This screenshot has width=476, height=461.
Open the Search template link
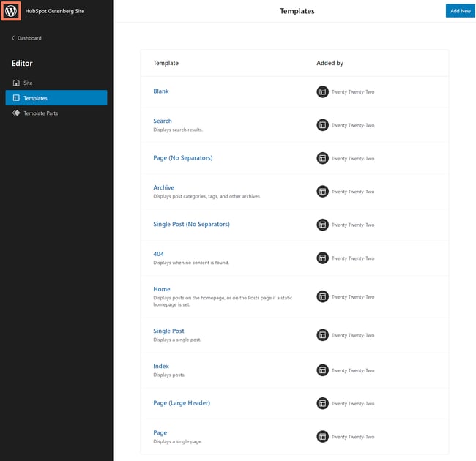[x=163, y=121]
